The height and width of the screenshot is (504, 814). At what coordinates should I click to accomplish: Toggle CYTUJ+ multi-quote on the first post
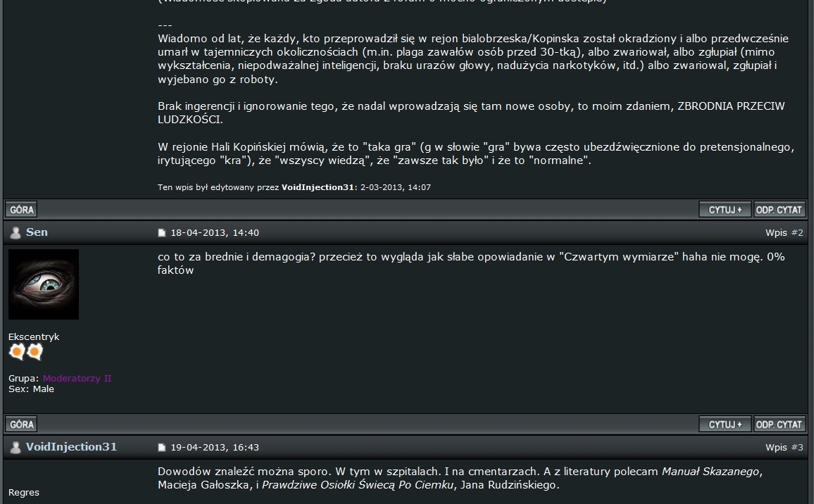click(x=725, y=210)
